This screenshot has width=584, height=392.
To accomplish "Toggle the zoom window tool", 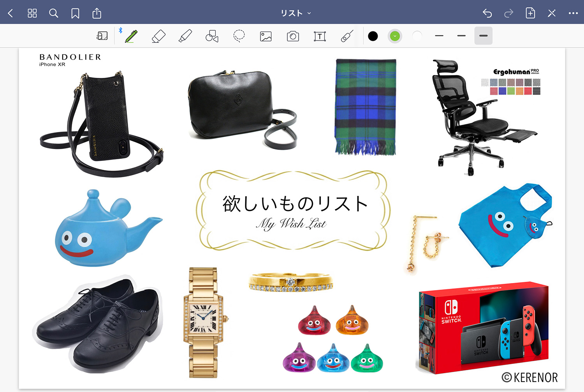I will pos(102,36).
